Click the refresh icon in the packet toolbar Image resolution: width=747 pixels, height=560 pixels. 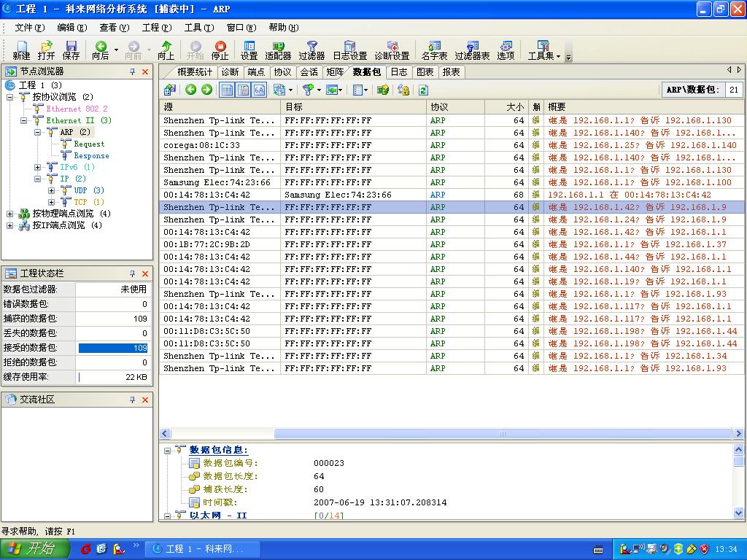(x=423, y=90)
